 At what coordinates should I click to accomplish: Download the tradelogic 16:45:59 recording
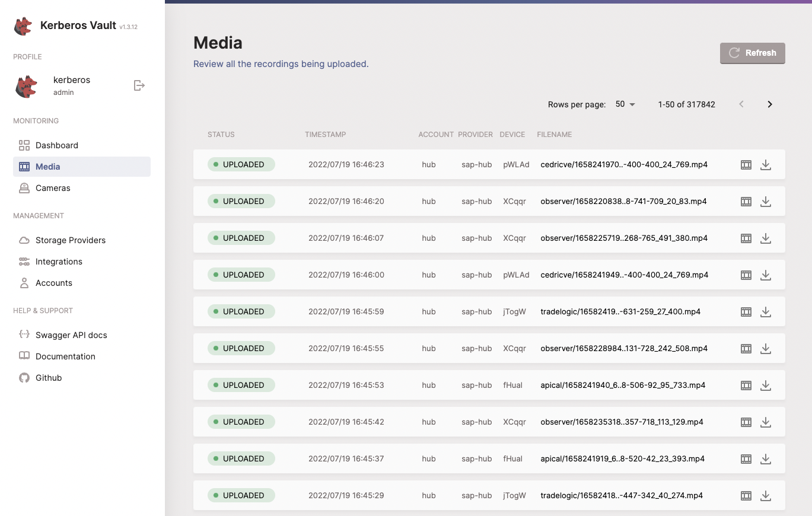[x=766, y=311]
